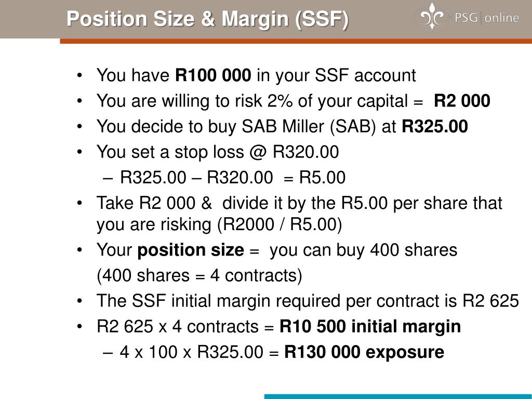
Task: Click the (R2000 / R5.00) calculation text
Action: [279, 224]
